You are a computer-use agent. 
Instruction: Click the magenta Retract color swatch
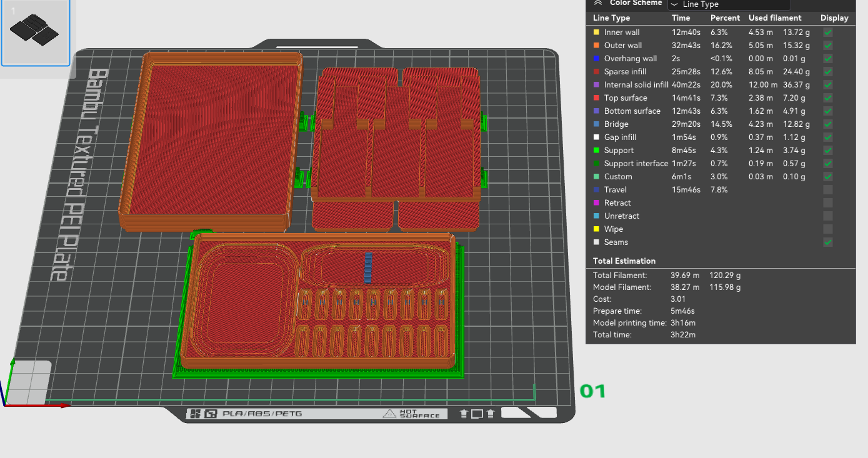click(596, 202)
